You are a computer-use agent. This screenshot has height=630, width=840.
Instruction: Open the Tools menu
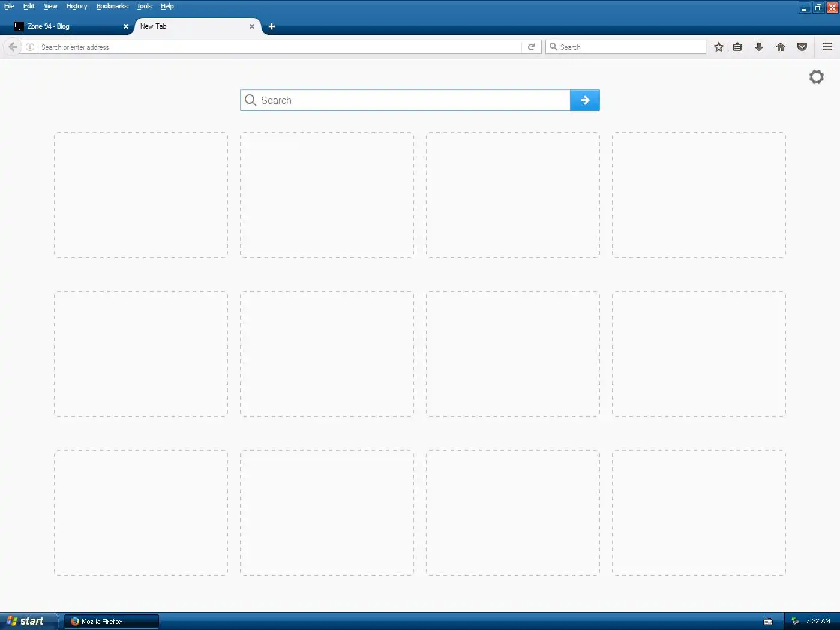click(144, 6)
